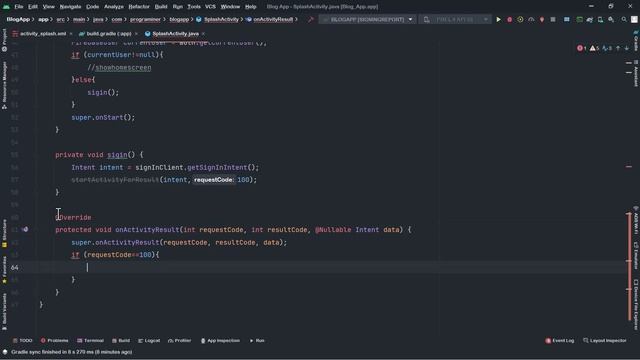Image resolution: width=640 pixels, height=360 pixels.
Task: Open the Build Variants tool window
Action: click(x=4, y=312)
